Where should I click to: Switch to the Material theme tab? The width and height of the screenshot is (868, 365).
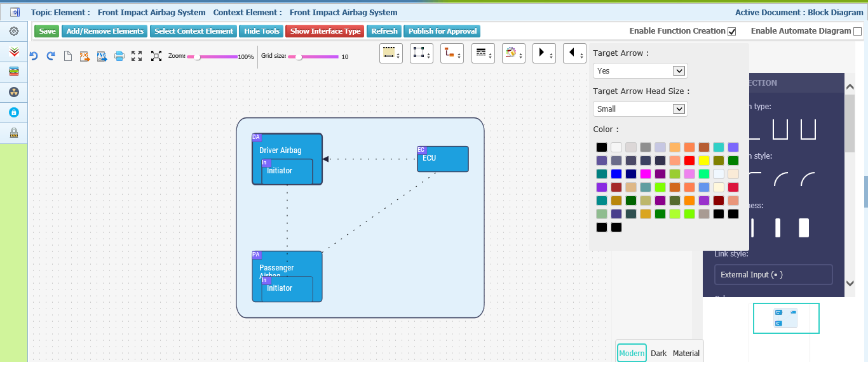point(686,353)
